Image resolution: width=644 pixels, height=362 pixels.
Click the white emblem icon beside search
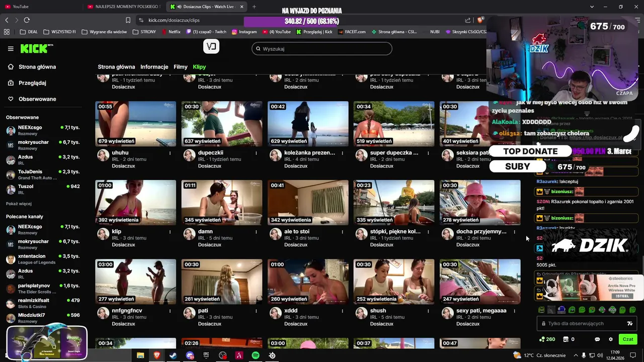211,47
